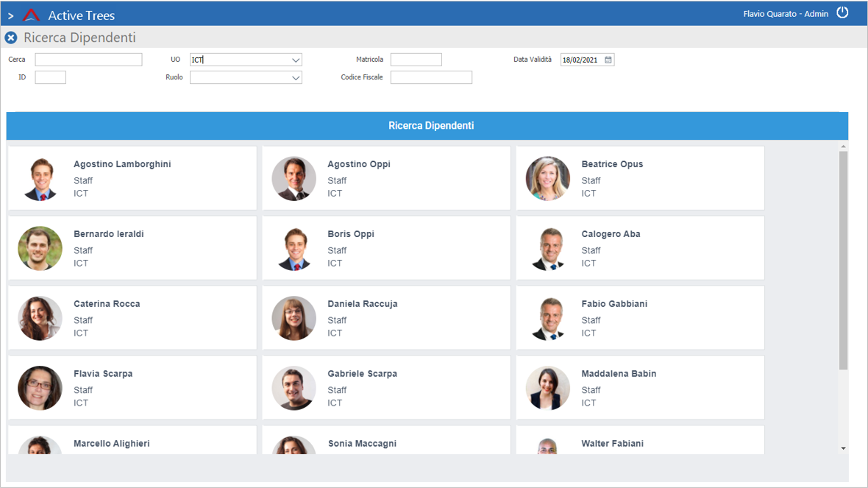Select the name Walter Fabiani
Image resolution: width=868 pixels, height=488 pixels.
pos(612,443)
